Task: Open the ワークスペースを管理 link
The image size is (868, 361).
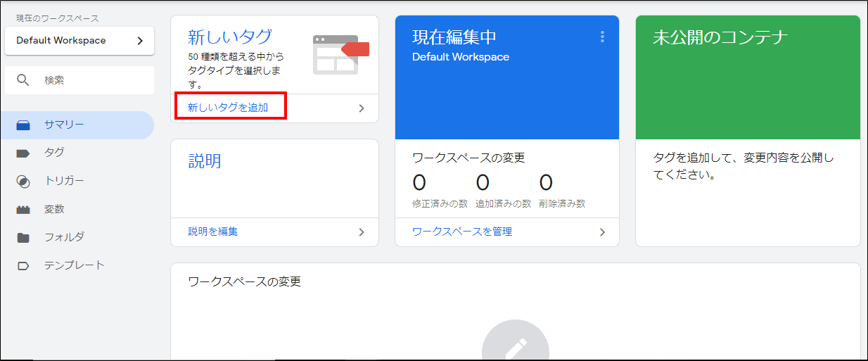Action: pos(462,232)
